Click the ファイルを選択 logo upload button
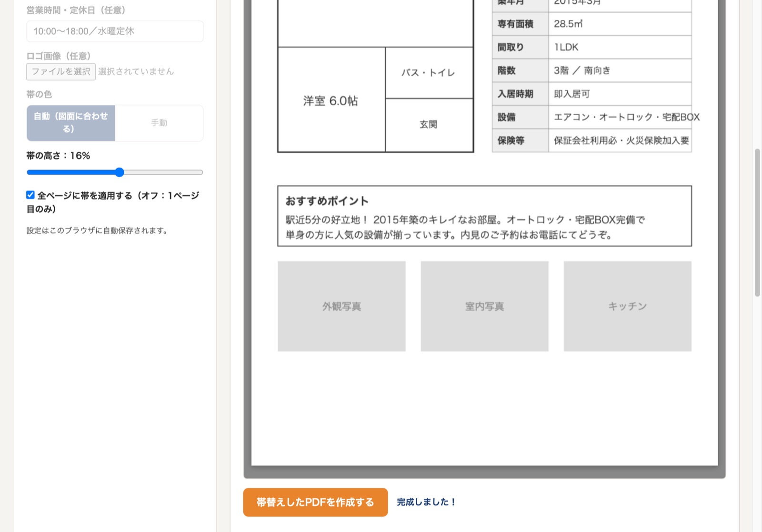Viewport: 762px width, 532px height. tap(61, 71)
